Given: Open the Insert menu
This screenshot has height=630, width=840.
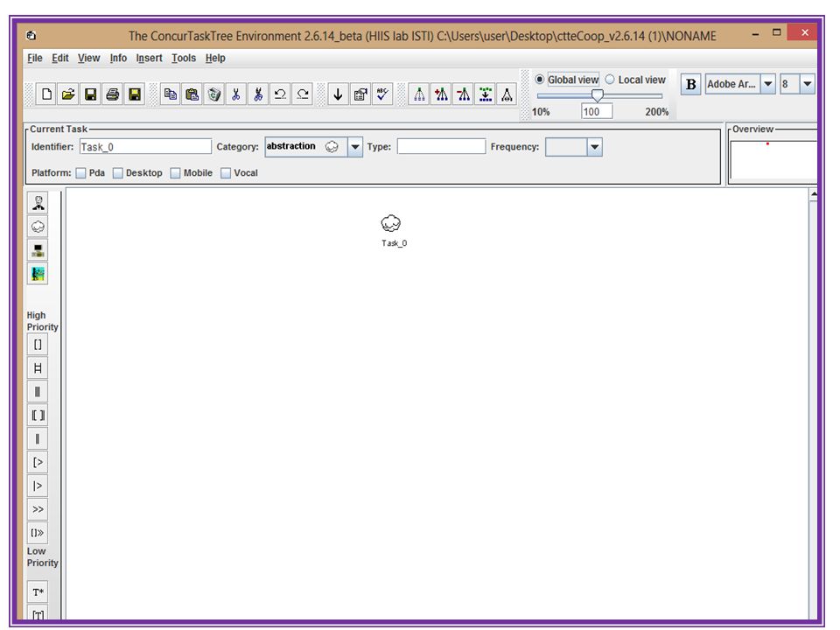Looking at the screenshot, I should pos(149,58).
